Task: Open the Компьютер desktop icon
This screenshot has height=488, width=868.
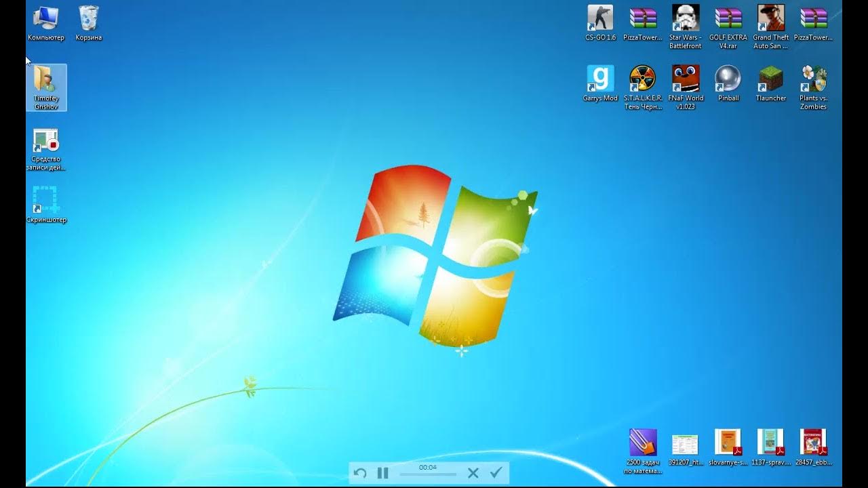Action: coord(46,23)
